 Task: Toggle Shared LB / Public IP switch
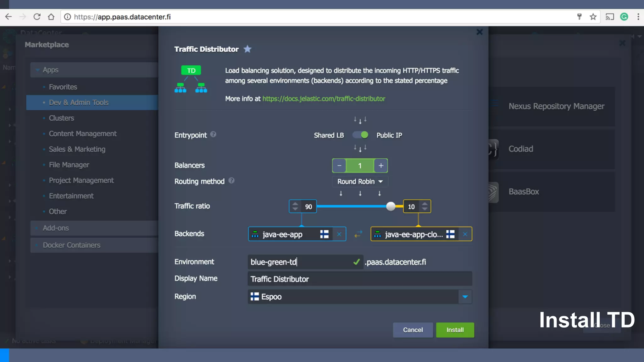360,135
